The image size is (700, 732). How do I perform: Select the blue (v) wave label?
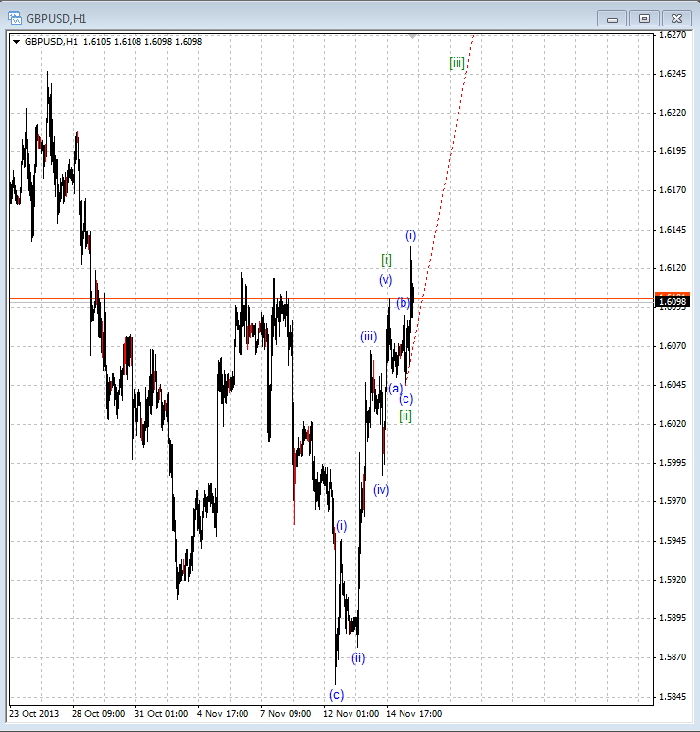385,280
